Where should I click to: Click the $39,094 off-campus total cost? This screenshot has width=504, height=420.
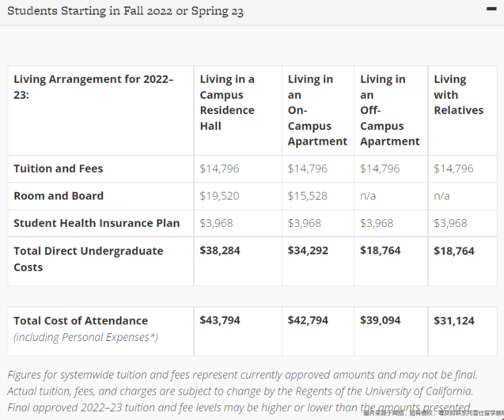(380, 320)
